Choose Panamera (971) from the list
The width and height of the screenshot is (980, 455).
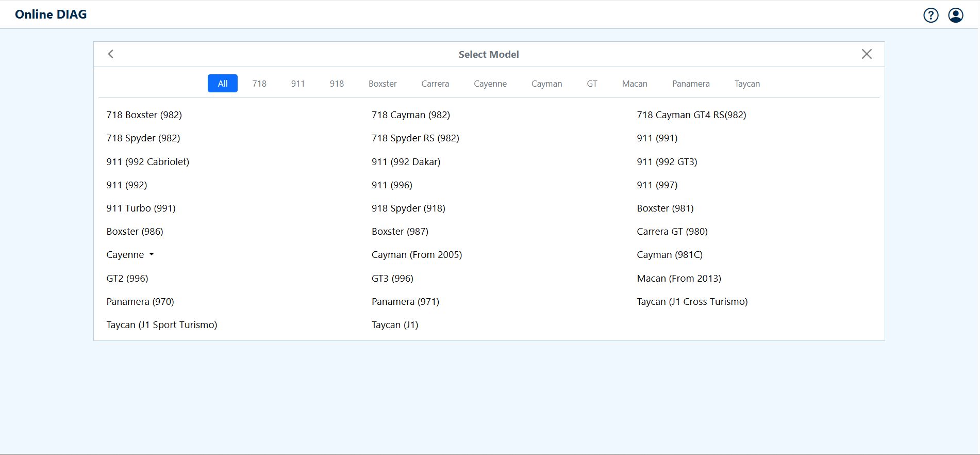tap(405, 302)
